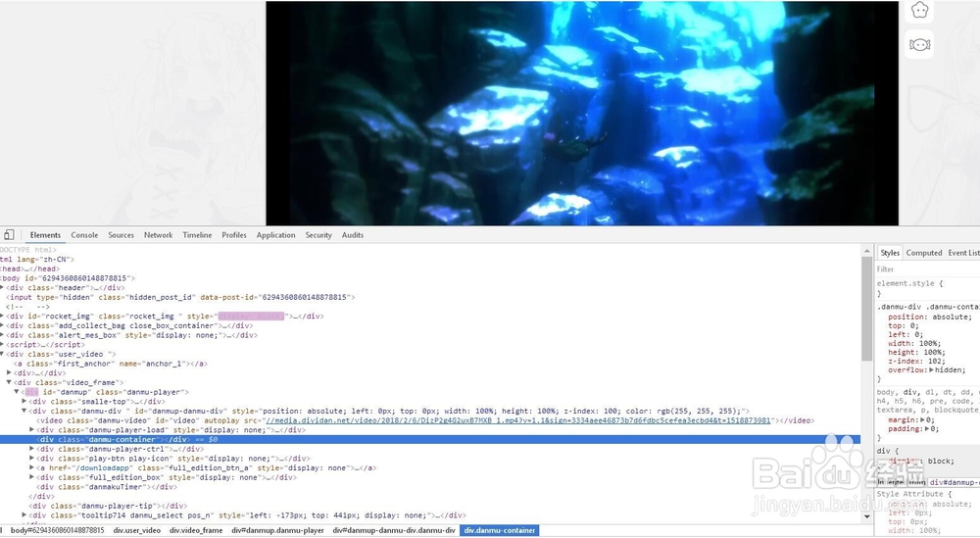The height and width of the screenshot is (538, 980).
Task: Open the Elements tab
Action: [45, 235]
